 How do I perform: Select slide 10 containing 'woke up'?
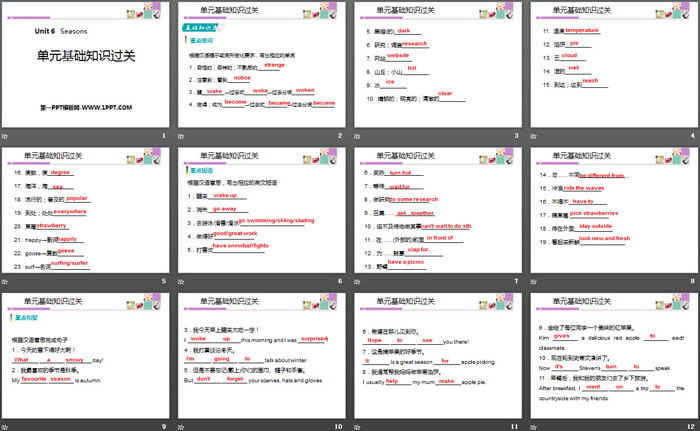click(262, 358)
